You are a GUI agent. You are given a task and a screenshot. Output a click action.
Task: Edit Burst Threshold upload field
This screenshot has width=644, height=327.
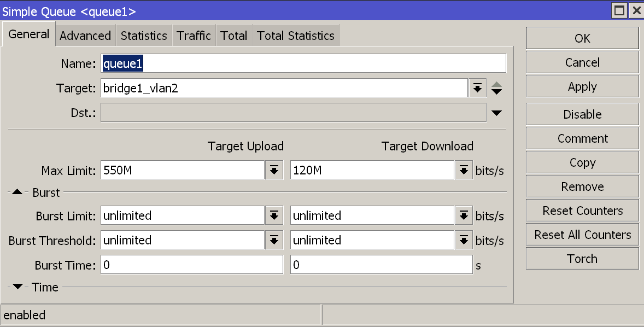tap(183, 240)
